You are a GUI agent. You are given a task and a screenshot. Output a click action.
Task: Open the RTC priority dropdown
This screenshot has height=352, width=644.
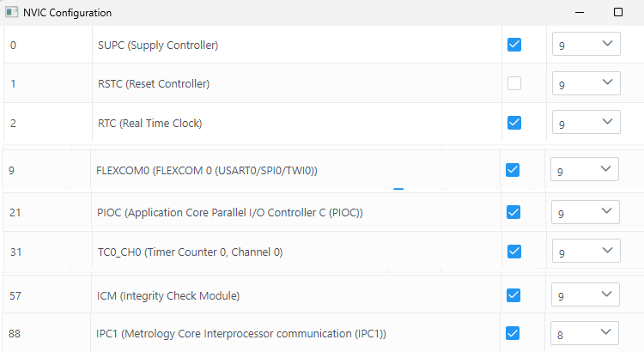click(x=586, y=124)
